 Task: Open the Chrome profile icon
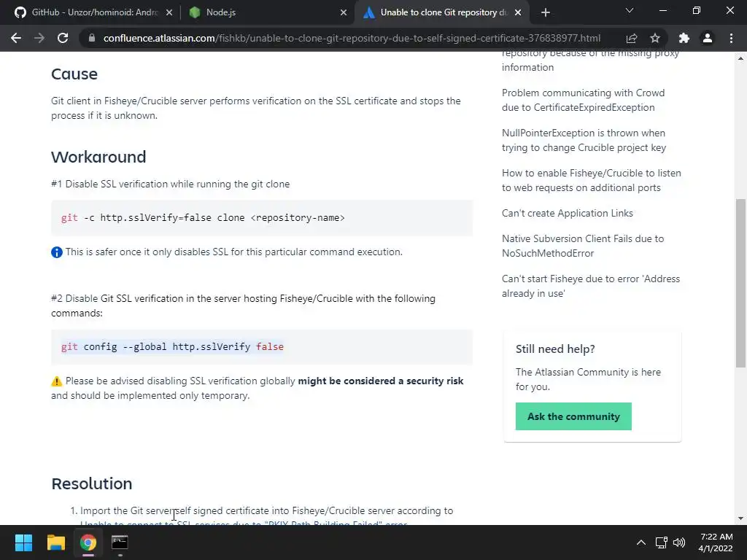coord(708,38)
